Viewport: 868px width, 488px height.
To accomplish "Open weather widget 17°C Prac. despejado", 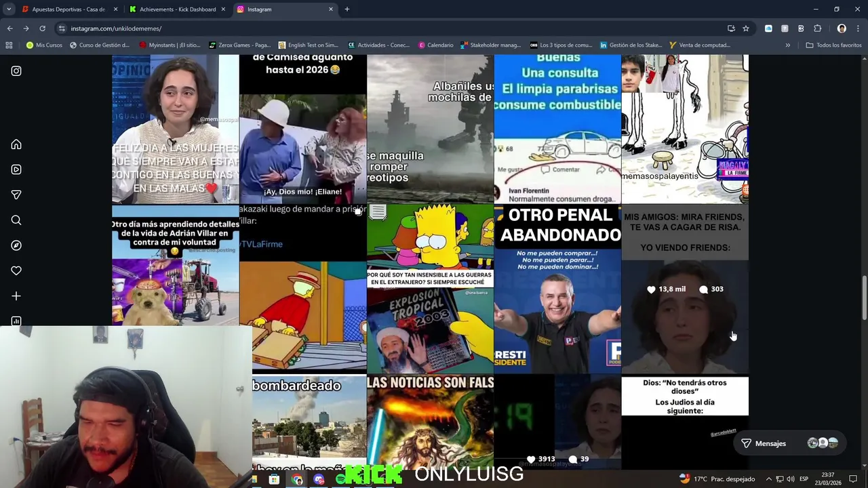I will [717, 479].
